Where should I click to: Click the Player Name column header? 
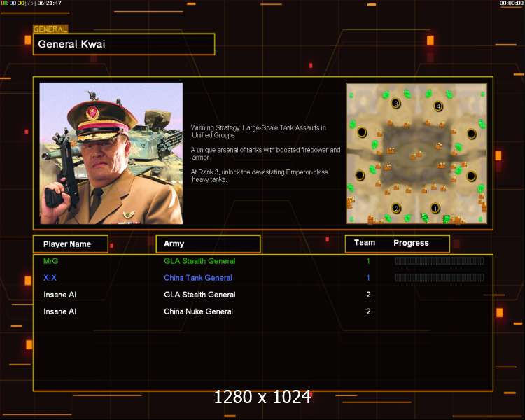click(70, 244)
